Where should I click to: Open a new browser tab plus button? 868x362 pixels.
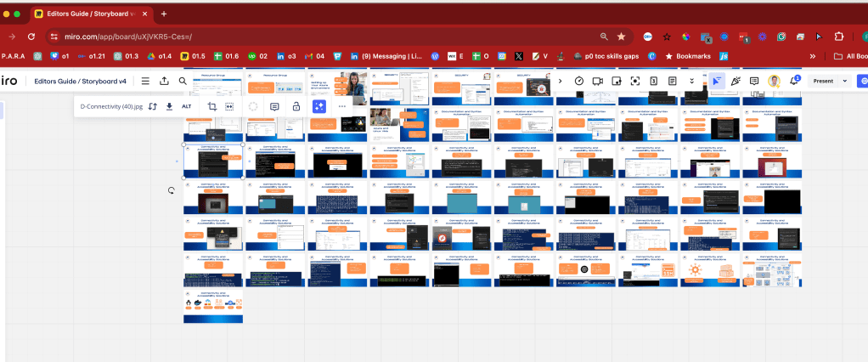164,14
